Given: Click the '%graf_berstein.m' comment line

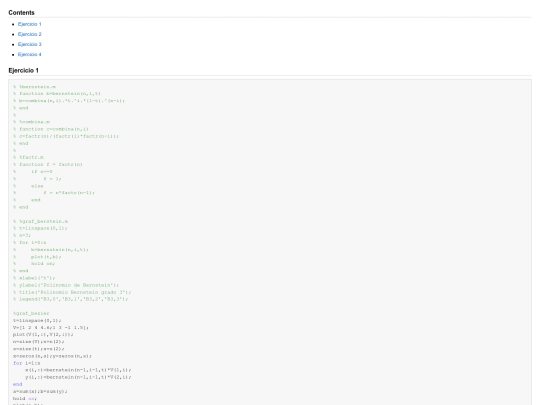Looking at the screenshot, I should pos(40,221).
